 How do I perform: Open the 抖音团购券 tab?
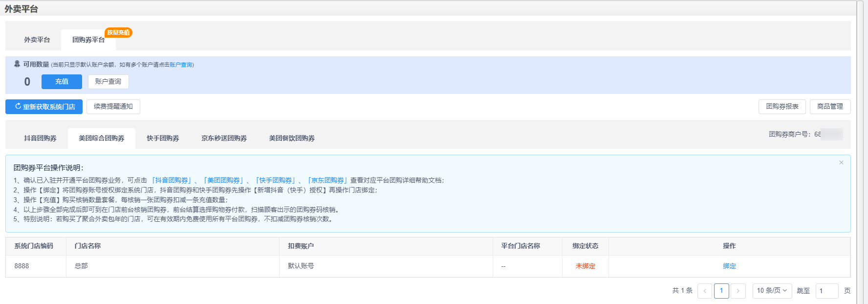[40, 139]
